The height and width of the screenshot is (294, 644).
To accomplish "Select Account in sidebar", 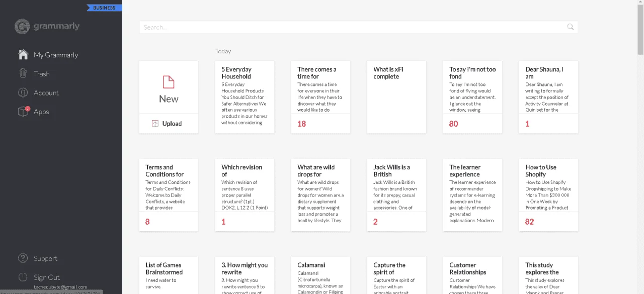I will point(46,92).
